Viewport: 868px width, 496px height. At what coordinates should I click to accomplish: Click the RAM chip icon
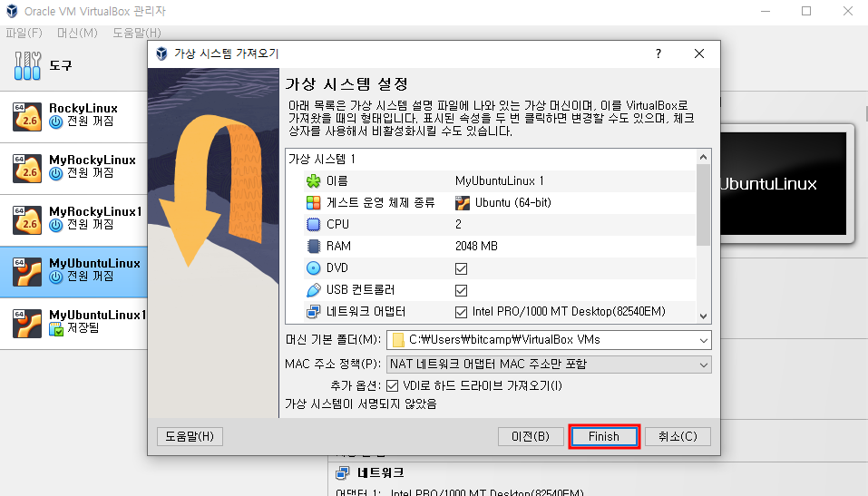point(313,246)
